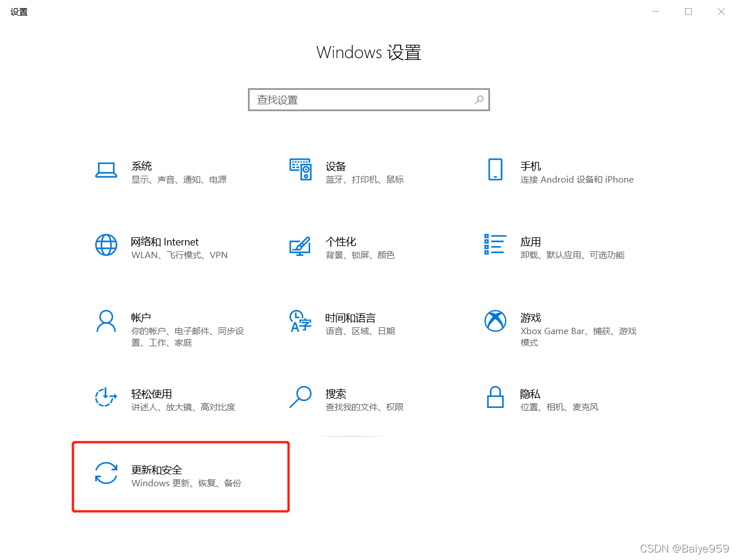Open the Personalization paintbrush icon

tap(300, 246)
